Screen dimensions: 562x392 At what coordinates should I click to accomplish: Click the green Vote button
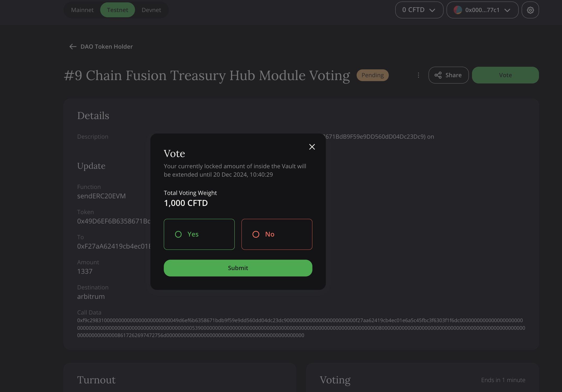click(x=505, y=75)
